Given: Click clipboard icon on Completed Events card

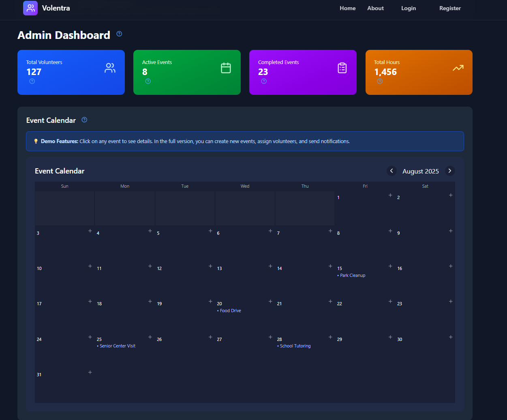Looking at the screenshot, I should [x=342, y=68].
